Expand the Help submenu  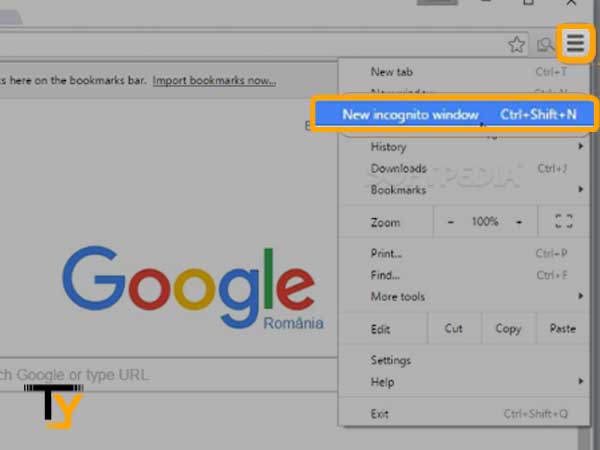[x=464, y=382]
